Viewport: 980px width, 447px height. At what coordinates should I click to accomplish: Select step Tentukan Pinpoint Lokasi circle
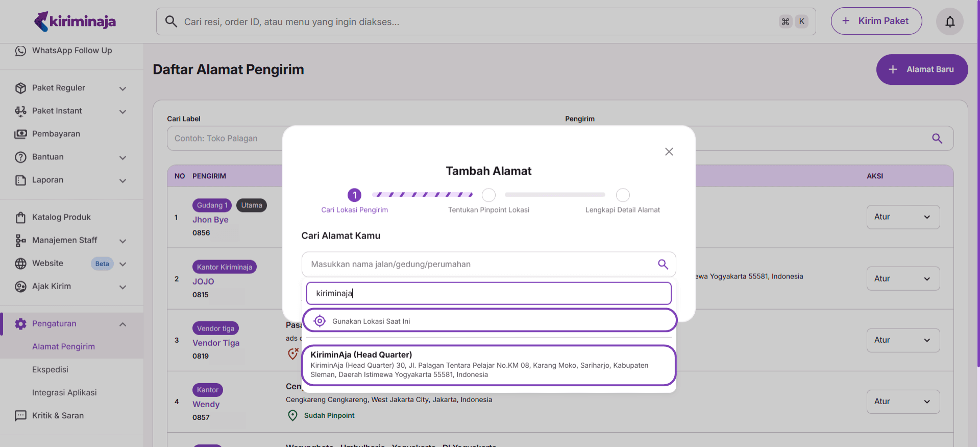[488, 195]
